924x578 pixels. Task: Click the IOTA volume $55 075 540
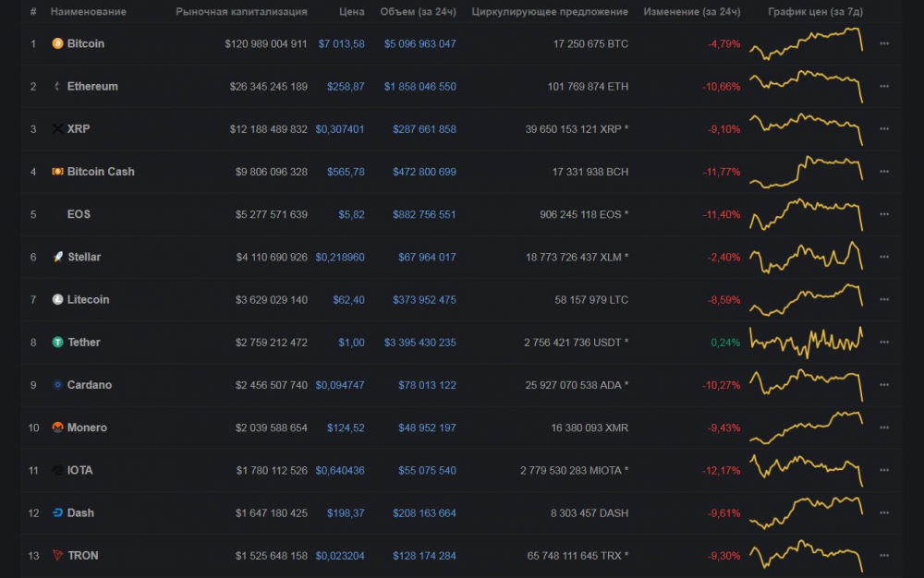(427, 470)
